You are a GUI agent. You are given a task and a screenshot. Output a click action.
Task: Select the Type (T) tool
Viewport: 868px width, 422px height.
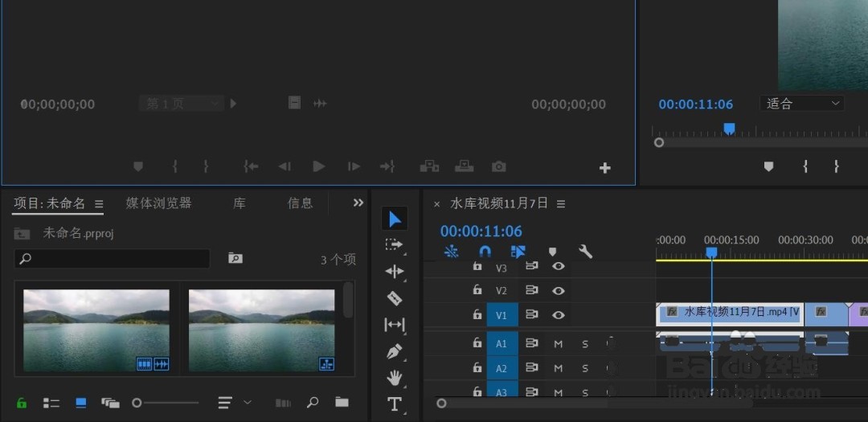click(394, 404)
